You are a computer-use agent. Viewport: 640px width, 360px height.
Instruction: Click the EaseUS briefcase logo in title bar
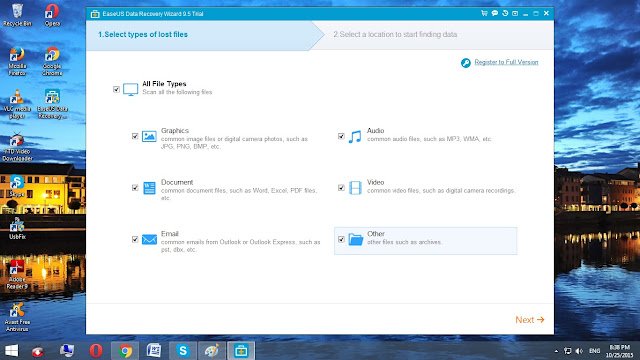[95, 14]
